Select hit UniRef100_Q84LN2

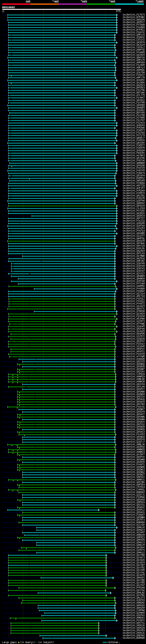pyautogui.click(x=134, y=593)
